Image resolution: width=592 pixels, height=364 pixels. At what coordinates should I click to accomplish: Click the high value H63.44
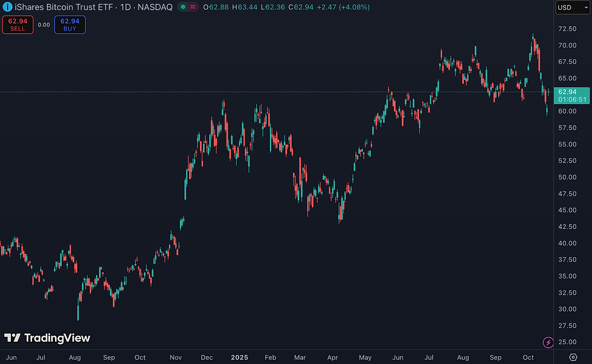(x=245, y=7)
